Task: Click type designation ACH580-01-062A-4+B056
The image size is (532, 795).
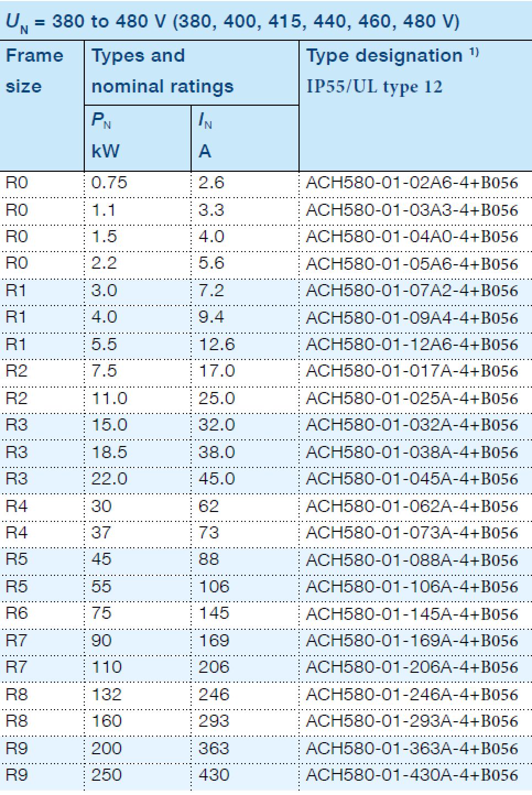Action: click(x=412, y=507)
